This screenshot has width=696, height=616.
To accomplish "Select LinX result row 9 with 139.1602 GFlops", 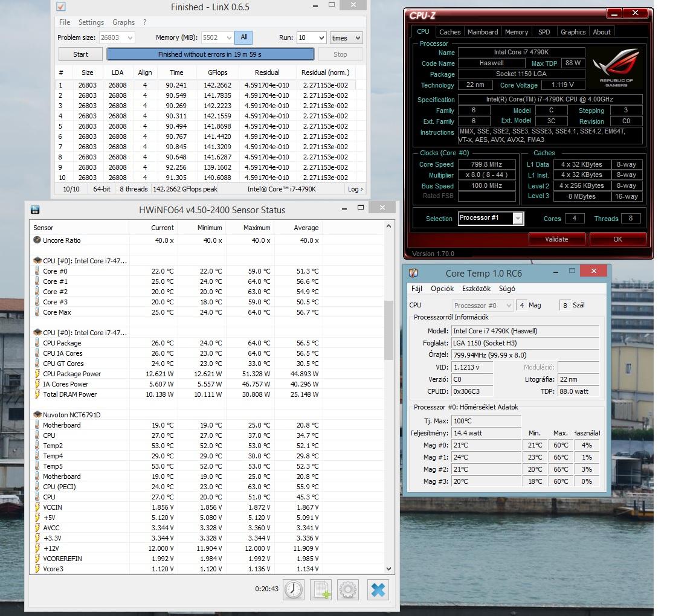I will [205, 167].
